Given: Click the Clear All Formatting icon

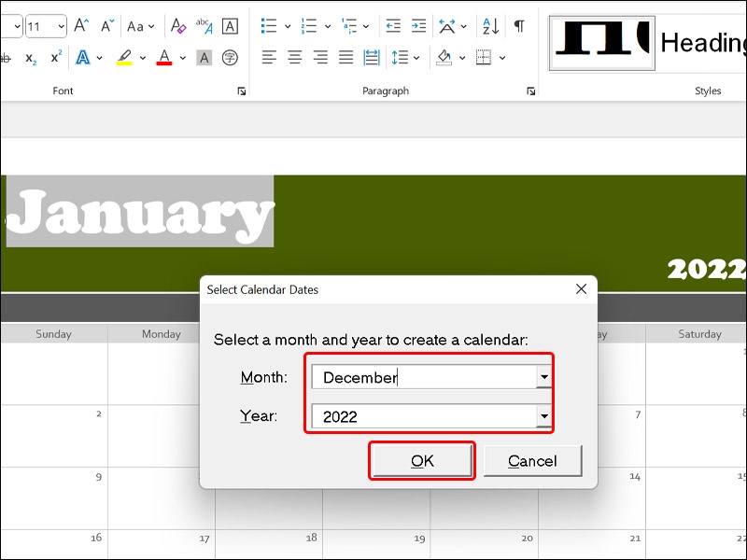Looking at the screenshot, I should 178,26.
